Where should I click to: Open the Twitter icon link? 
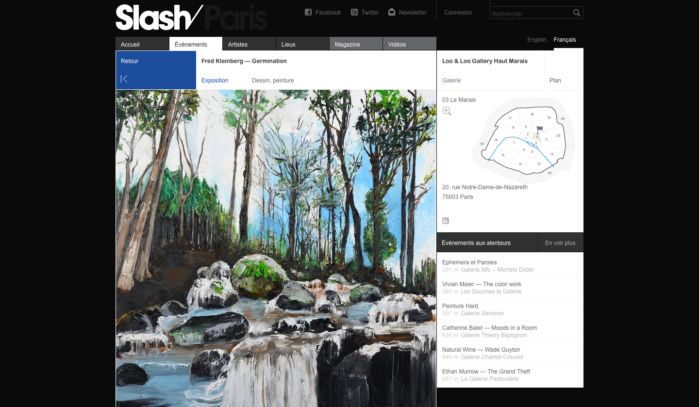coord(354,12)
